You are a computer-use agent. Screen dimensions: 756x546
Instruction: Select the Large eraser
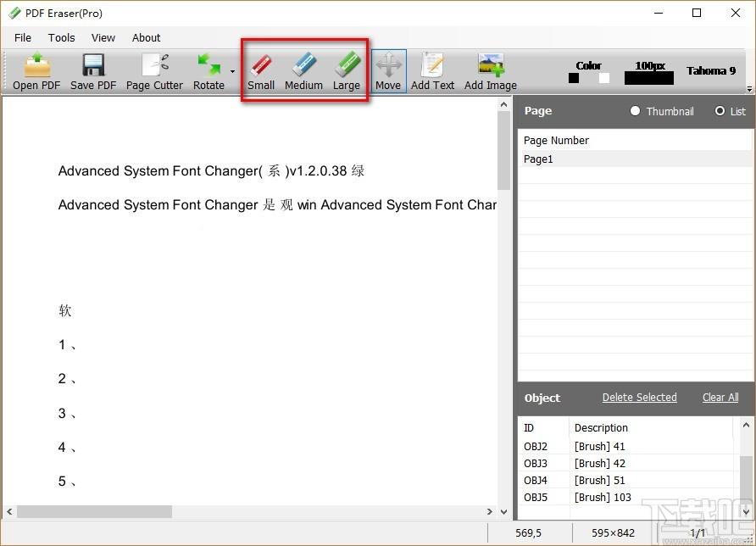click(346, 71)
